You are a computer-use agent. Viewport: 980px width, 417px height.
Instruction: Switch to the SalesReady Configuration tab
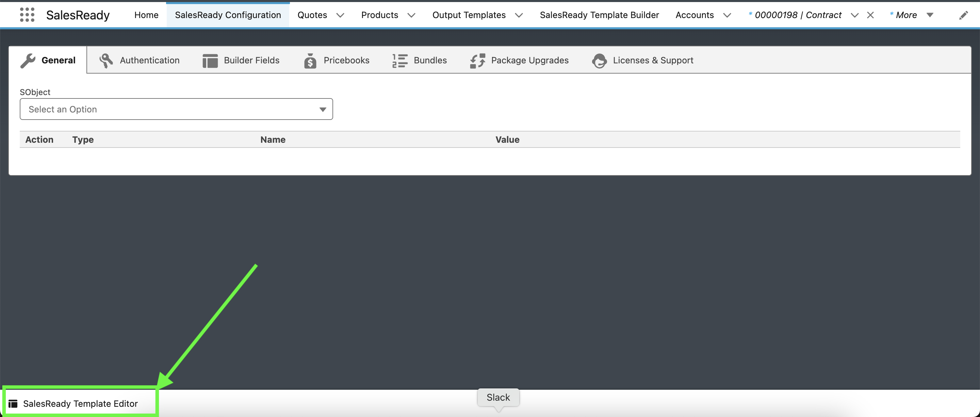pos(228,15)
